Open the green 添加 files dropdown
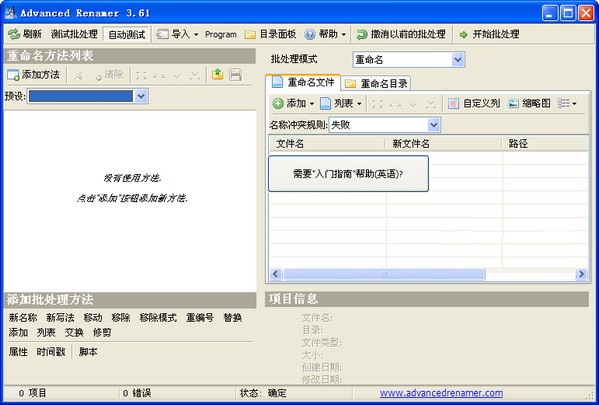Image resolution: width=599 pixels, height=405 pixels. click(293, 104)
